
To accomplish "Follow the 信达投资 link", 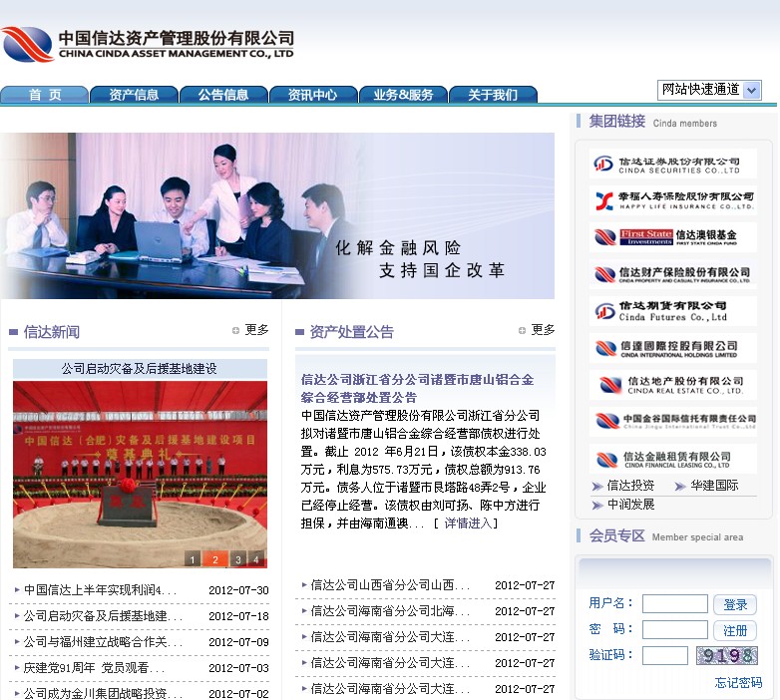I will tap(630, 486).
